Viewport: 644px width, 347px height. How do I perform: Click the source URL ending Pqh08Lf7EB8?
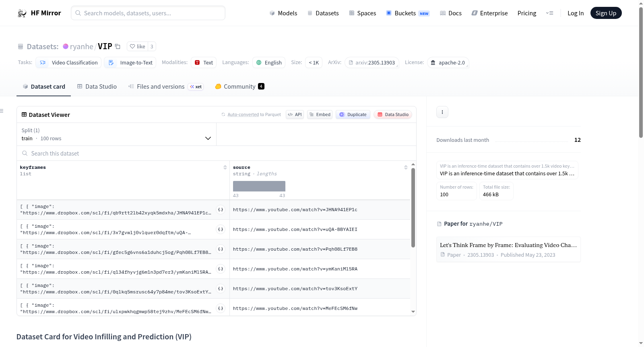point(295,249)
